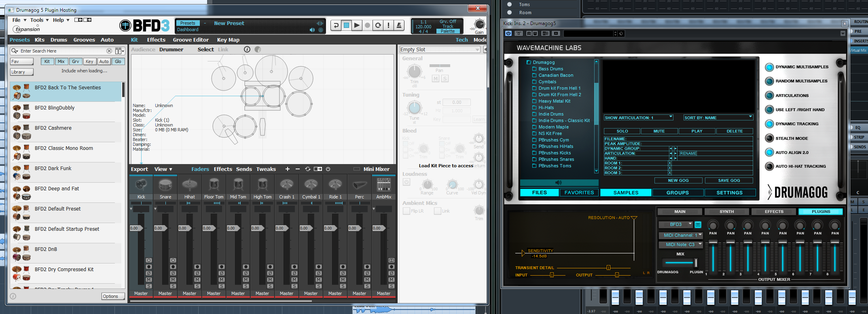Click the preset preview speaker icon in BFD3
Image resolution: width=868 pixels, height=314 pixels.
tap(312, 30)
